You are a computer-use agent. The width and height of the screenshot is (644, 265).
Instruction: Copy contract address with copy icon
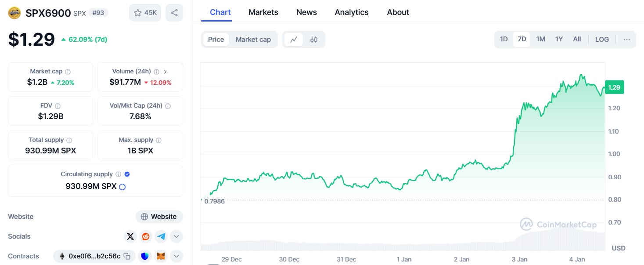[x=127, y=256]
